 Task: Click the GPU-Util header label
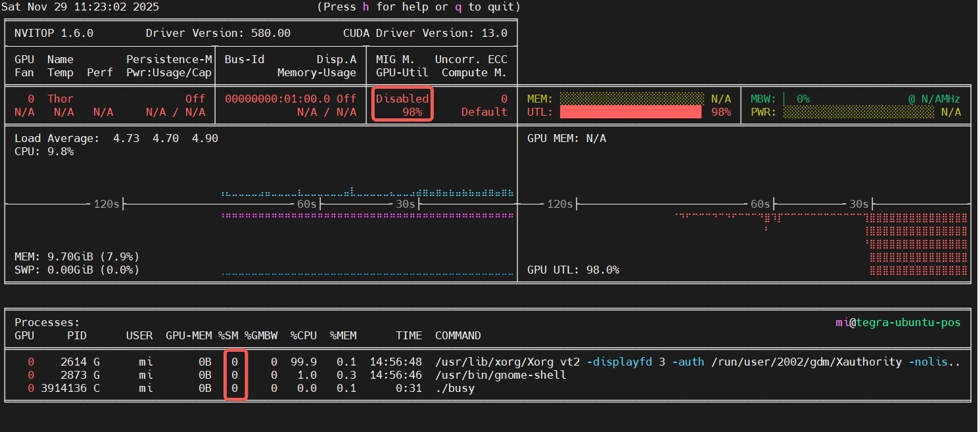click(402, 72)
